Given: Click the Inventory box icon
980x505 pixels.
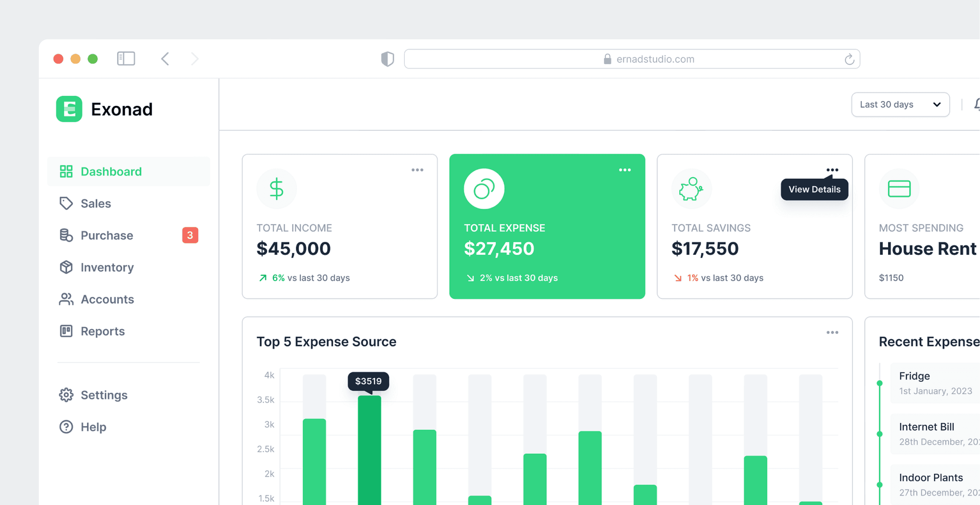Looking at the screenshot, I should (66, 267).
